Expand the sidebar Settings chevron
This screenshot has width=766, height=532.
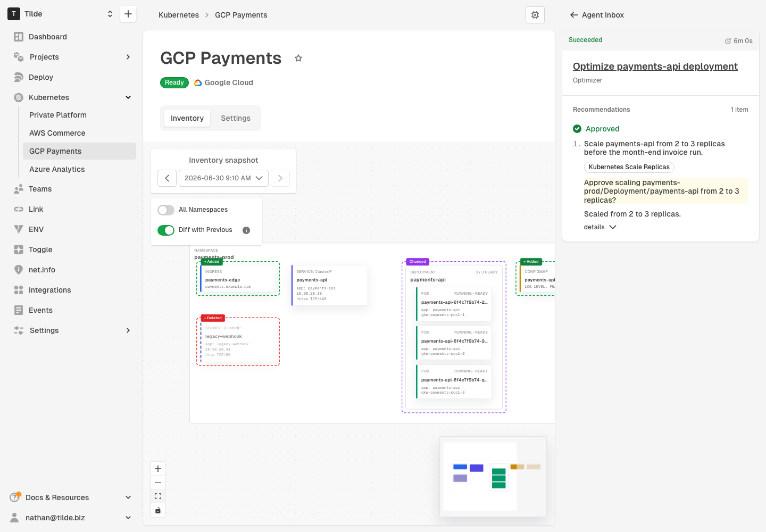[128, 330]
